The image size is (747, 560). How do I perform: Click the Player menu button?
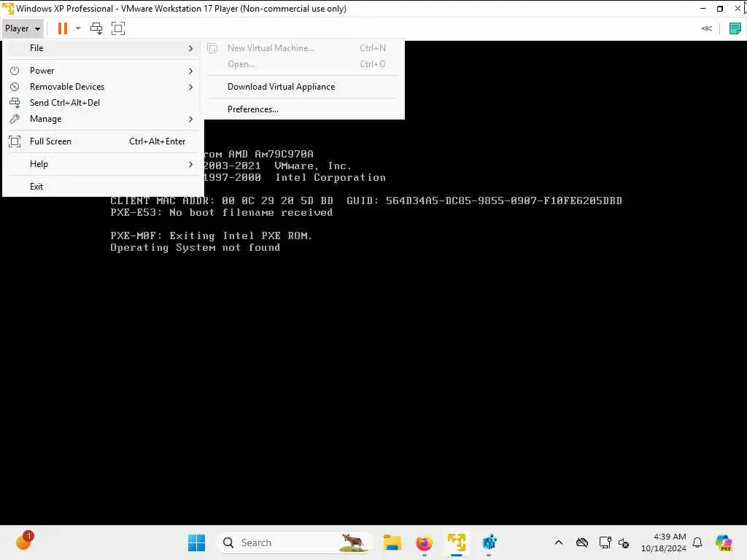point(23,28)
